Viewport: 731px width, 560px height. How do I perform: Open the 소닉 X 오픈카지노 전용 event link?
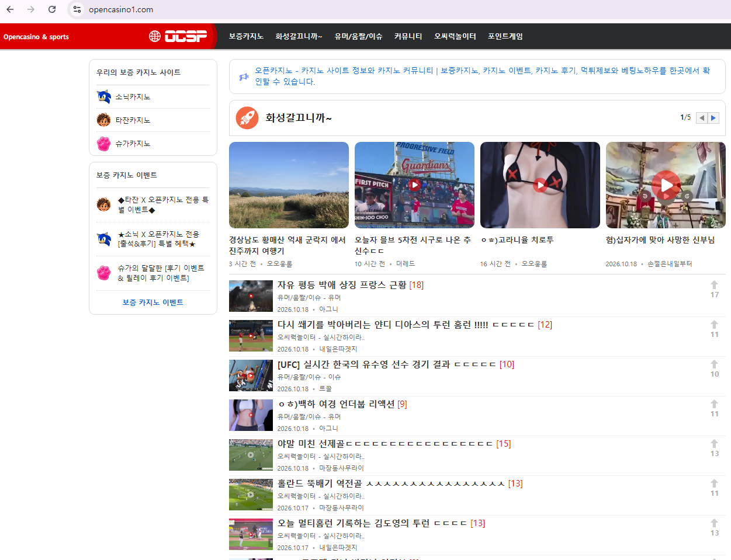click(158, 239)
